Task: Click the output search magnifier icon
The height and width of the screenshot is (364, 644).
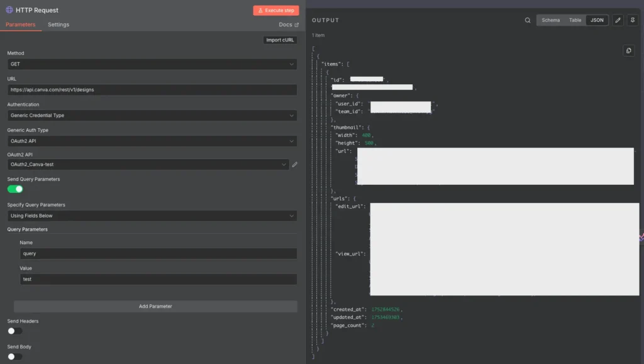Action: point(528,20)
